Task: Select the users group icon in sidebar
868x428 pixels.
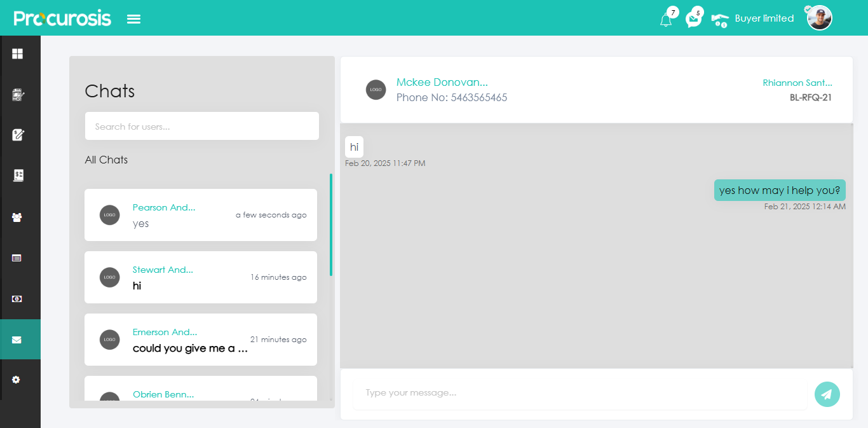Action: pos(17,217)
